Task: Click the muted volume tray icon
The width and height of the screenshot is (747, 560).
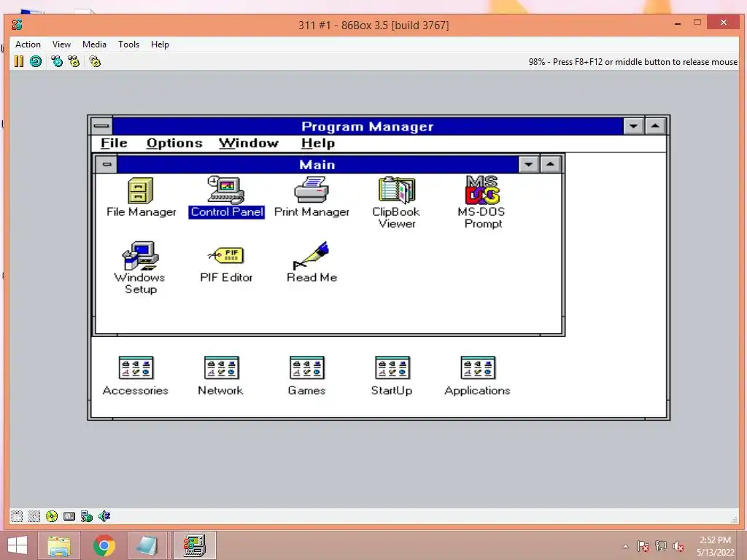Action: tap(678, 546)
